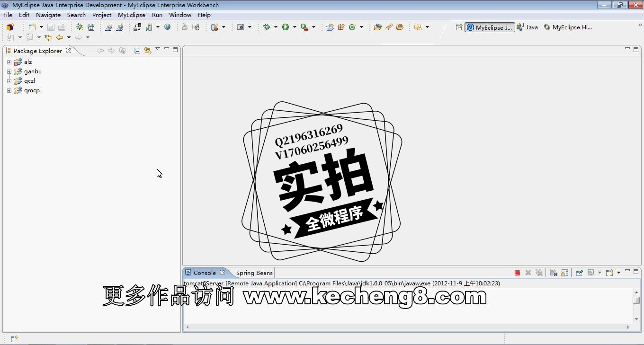
Task: Click the New toolbar icon
Action: [x=32, y=27]
